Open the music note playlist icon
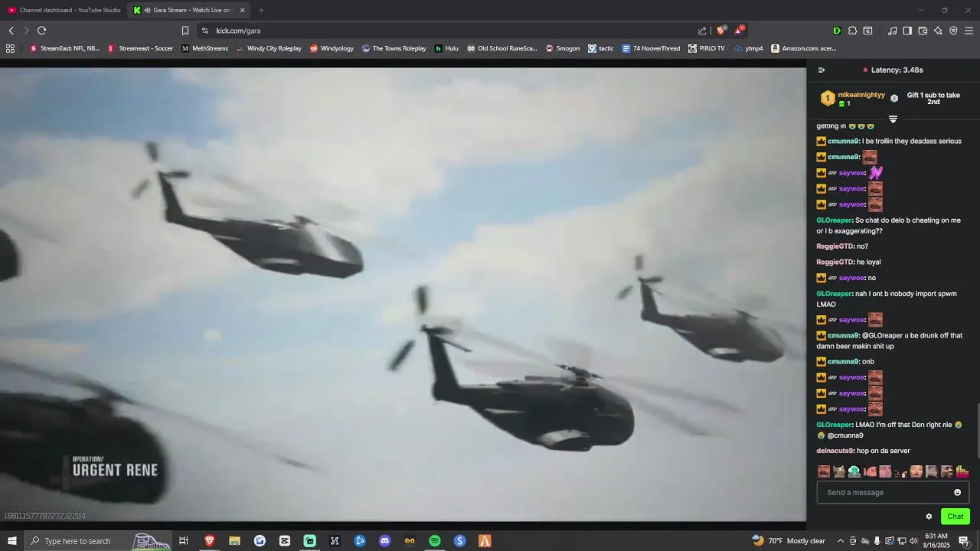Image resolution: width=980 pixels, height=551 pixels. tap(892, 31)
